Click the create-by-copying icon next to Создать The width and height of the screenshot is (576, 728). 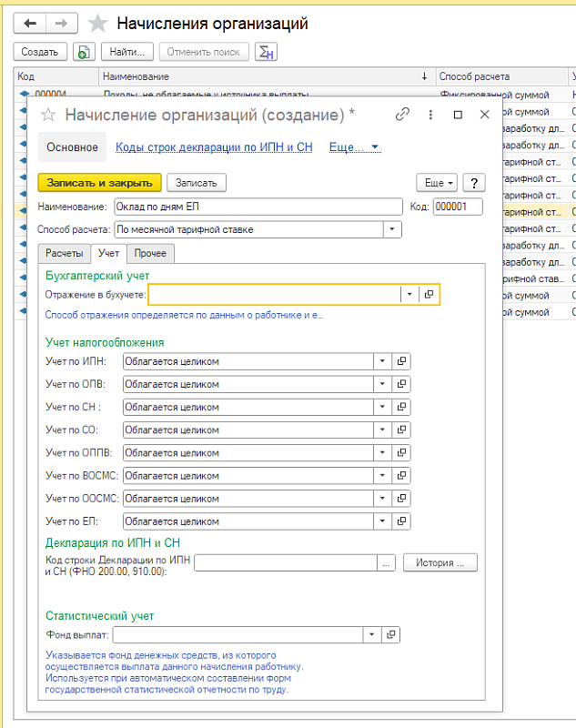click(x=83, y=52)
